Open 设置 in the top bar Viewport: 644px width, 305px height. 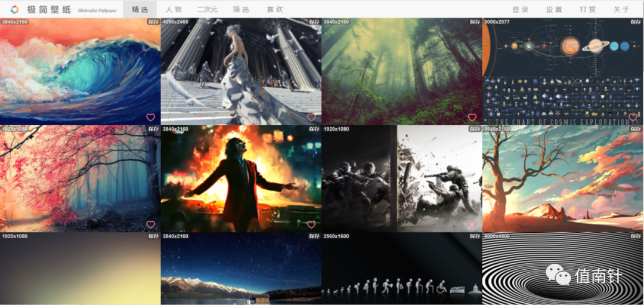coord(554,10)
